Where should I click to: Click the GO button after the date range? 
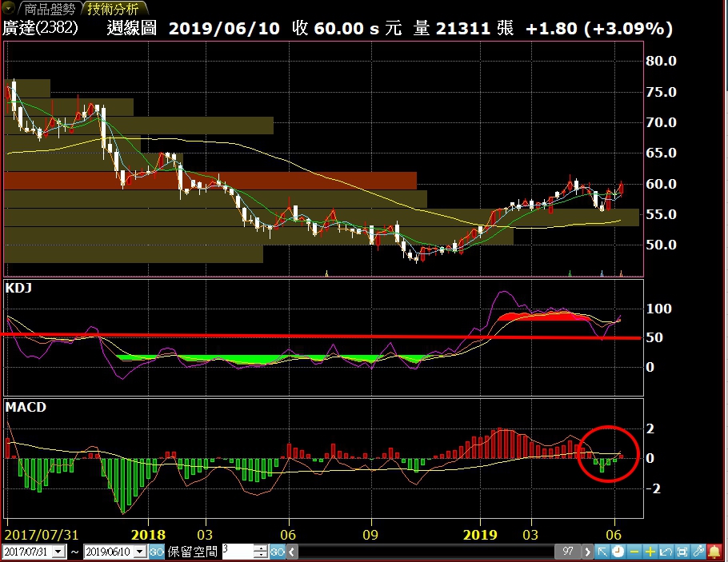pyautogui.click(x=157, y=552)
